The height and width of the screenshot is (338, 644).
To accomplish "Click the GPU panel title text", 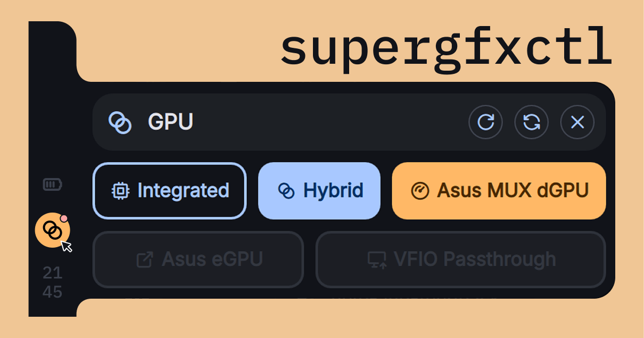I will click(170, 122).
